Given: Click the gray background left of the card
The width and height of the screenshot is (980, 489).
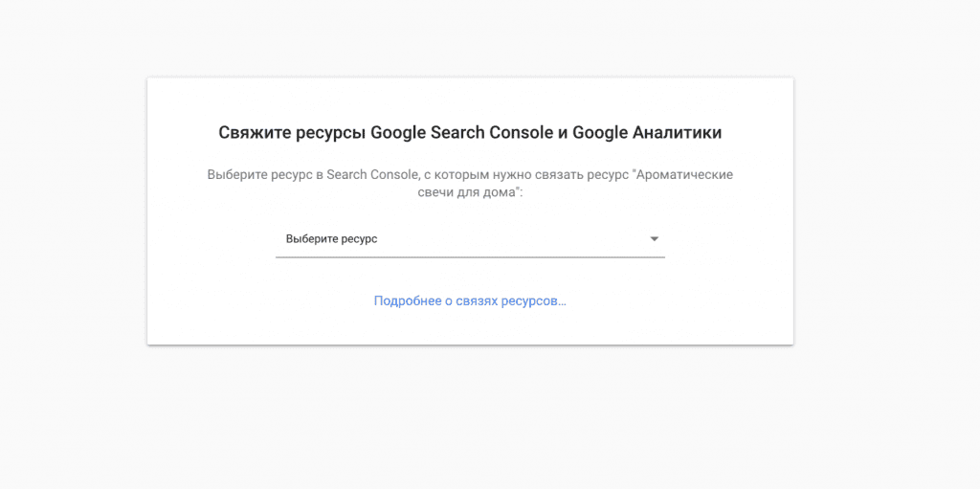Looking at the screenshot, I should point(72,211).
